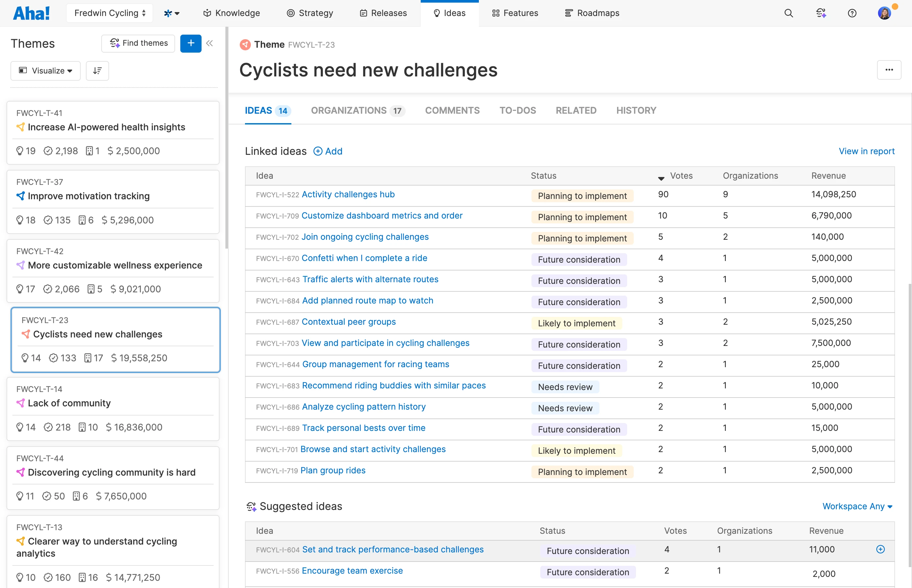Image resolution: width=912 pixels, height=588 pixels.
Task: Click the Aha! logo
Action: 31,13
